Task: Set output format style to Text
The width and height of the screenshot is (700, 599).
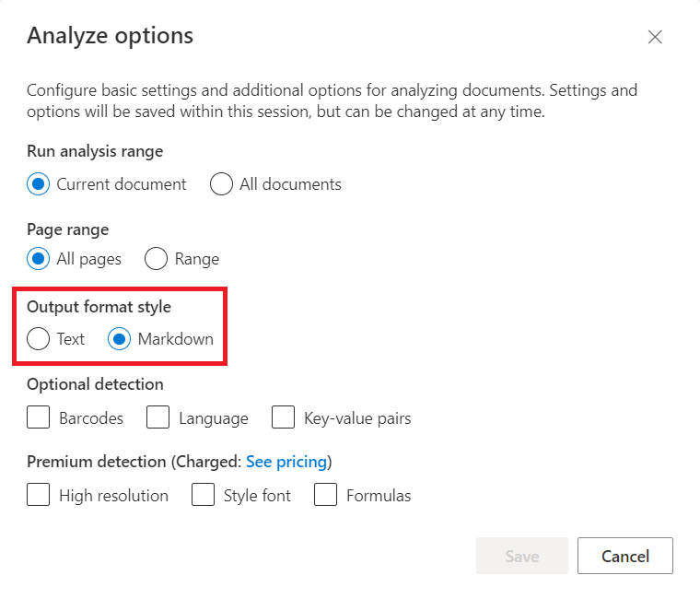Action: [x=39, y=339]
